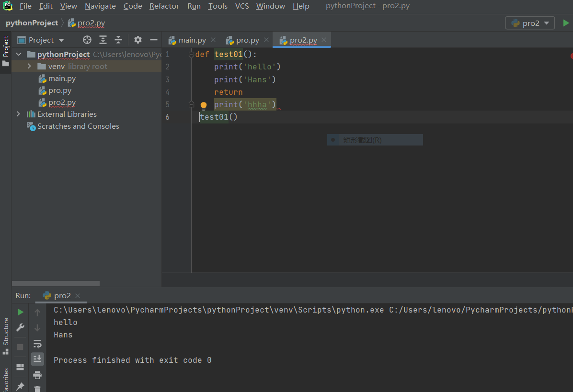
Task: Hide the Project panel with minus icon
Action: 154,40
